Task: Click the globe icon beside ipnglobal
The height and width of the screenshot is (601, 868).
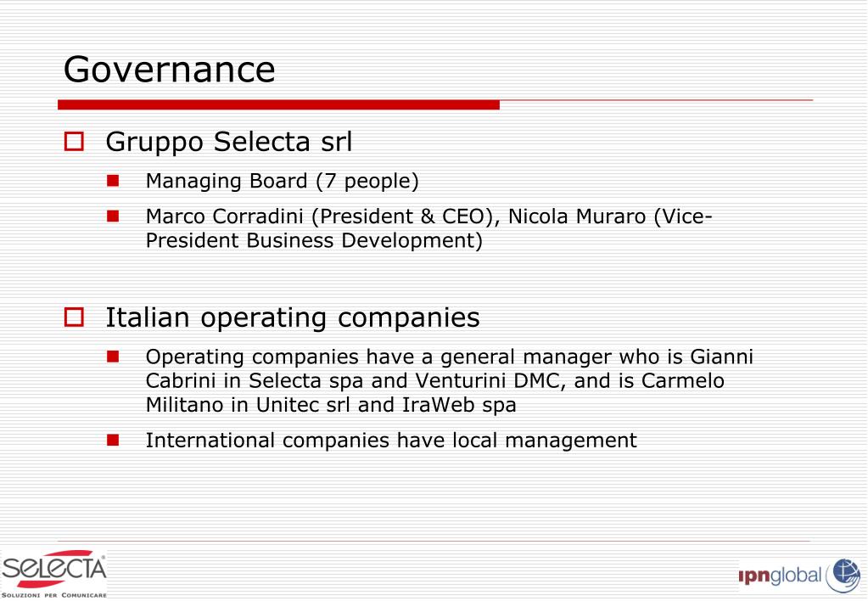Action: click(x=843, y=576)
